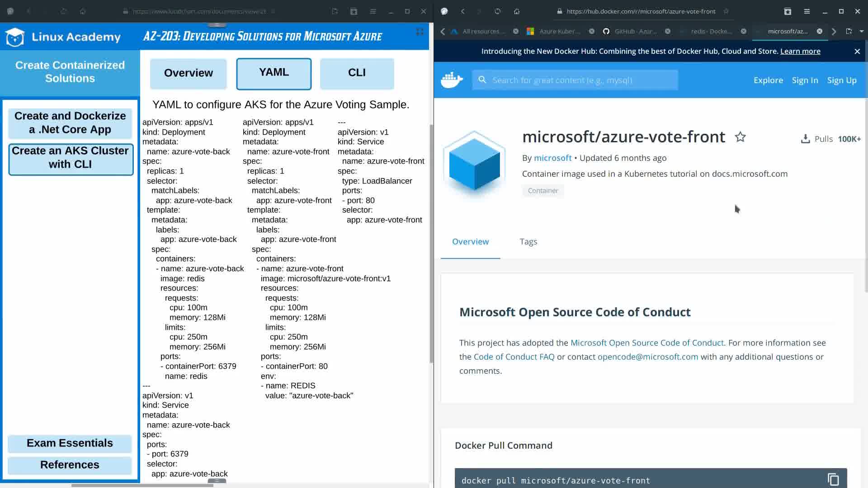Image resolution: width=868 pixels, height=488 pixels.
Task: Click the Lucidchart vertical scrollbar
Action: click(x=431, y=244)
